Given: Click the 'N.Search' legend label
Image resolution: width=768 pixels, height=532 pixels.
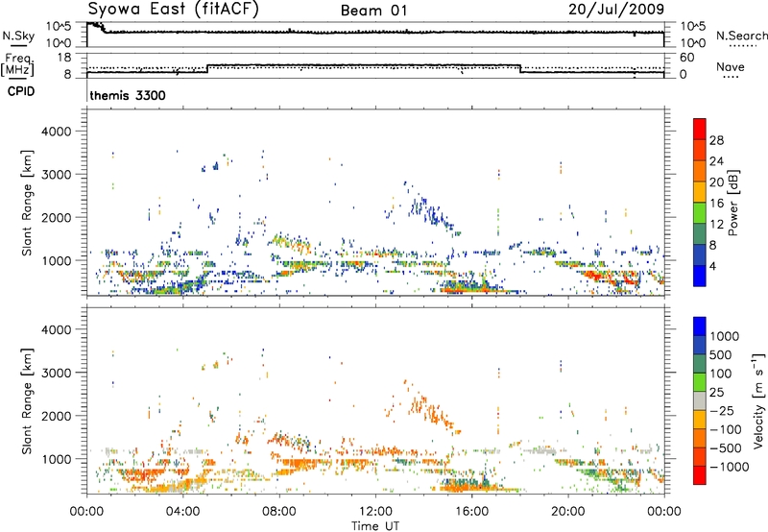Looking at the screenshot, I should tap(742, 36).
